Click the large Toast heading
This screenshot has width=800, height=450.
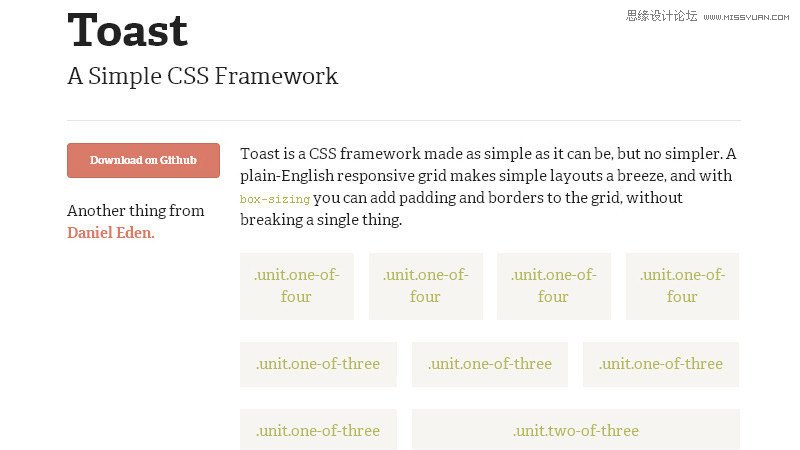(x=128, y=31)
